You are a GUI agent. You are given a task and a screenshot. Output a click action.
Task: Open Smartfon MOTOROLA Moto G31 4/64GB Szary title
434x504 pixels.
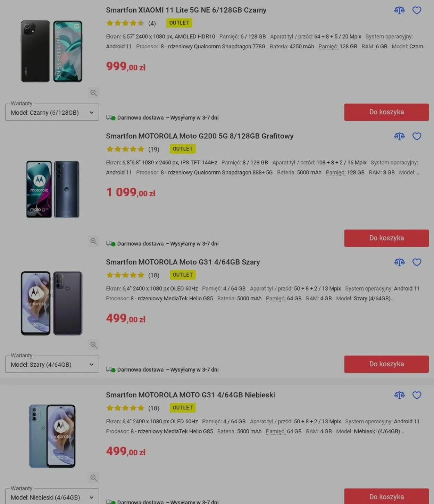coord(183,262)
